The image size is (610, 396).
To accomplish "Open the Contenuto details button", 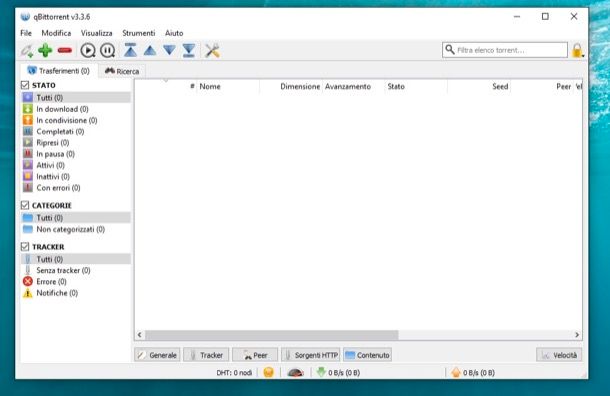I will (368, 355).
